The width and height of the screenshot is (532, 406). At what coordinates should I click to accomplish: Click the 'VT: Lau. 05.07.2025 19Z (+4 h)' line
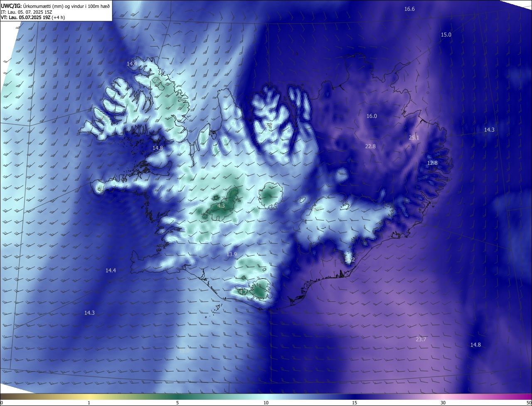pos(33,17)
